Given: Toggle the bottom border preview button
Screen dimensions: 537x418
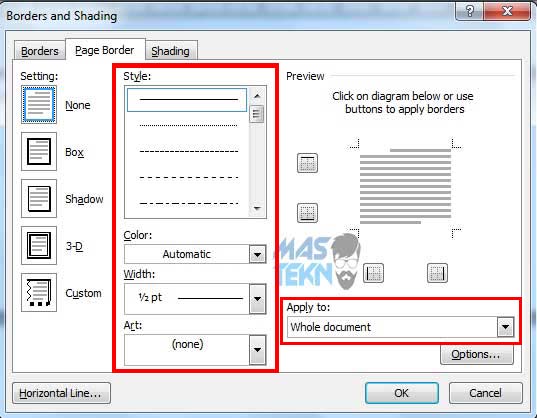Looking at the screenshot, I should point(307,213).
